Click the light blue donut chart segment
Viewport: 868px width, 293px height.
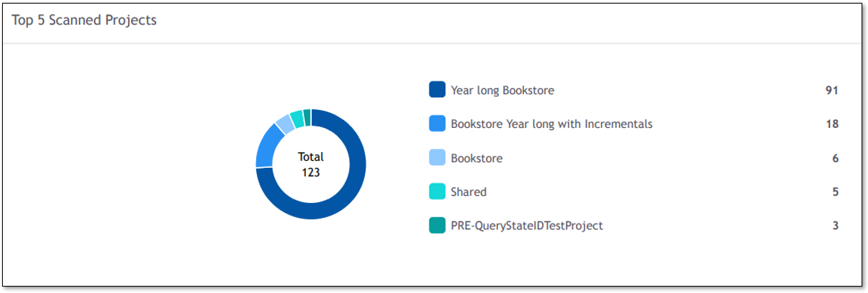pyautogui.click(x=285, y=124)
